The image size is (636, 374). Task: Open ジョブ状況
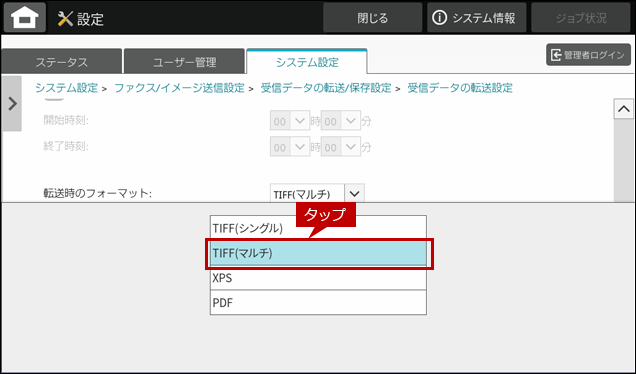tap(580, 18)
